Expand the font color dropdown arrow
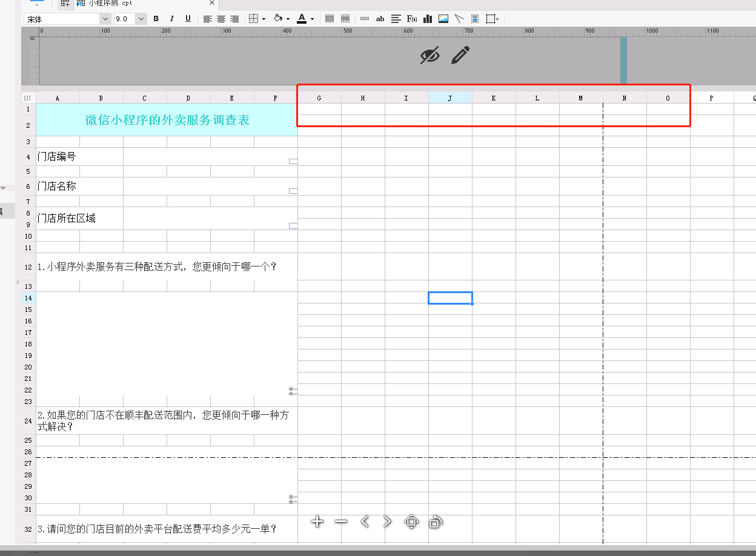 pos(312,19)
